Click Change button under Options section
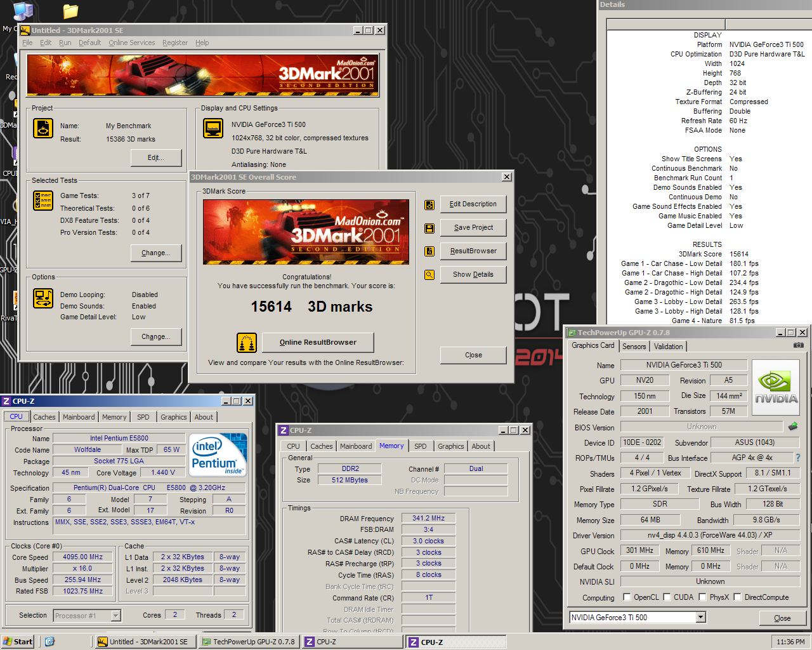The width and height of the screenshot is (812, 650). pyautogui.click(x=156, y=337)
